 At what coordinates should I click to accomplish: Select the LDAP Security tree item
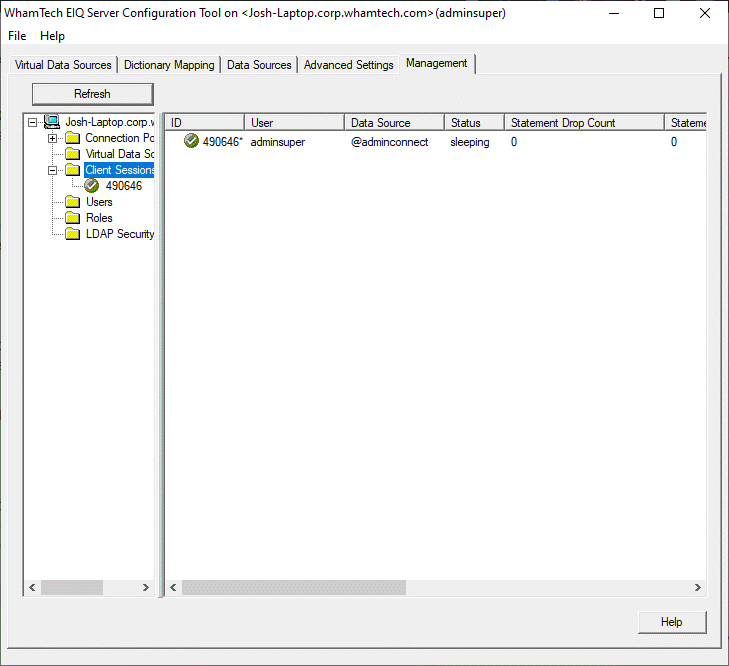(120, 233)
